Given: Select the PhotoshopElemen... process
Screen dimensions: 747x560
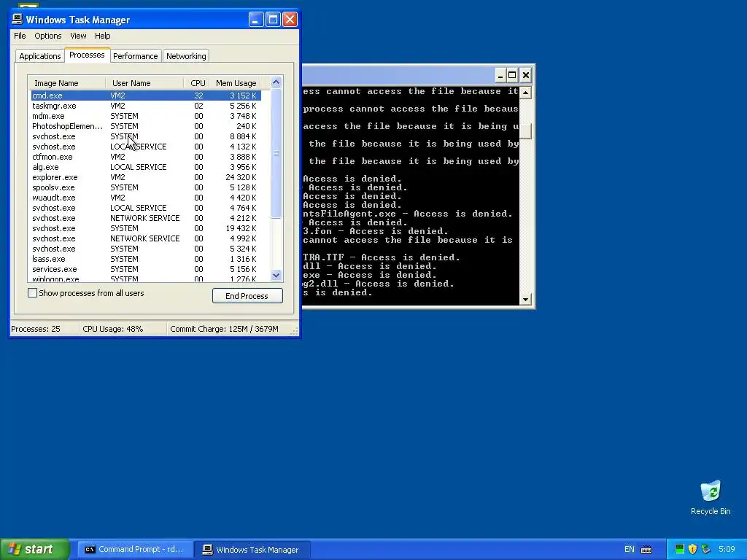Looking at the screenshot, I should [146, 126].
